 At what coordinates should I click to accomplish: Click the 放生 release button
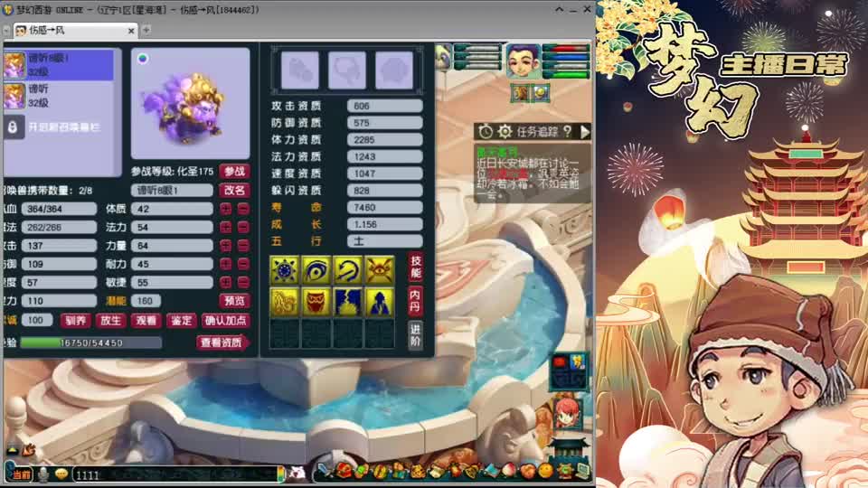click(x=110, y=320)
